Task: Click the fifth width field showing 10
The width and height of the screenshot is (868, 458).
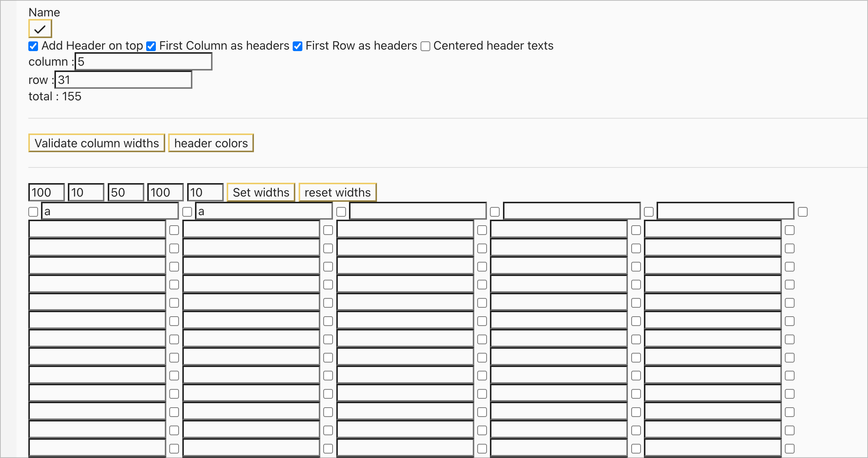Action: pos(205,192)
